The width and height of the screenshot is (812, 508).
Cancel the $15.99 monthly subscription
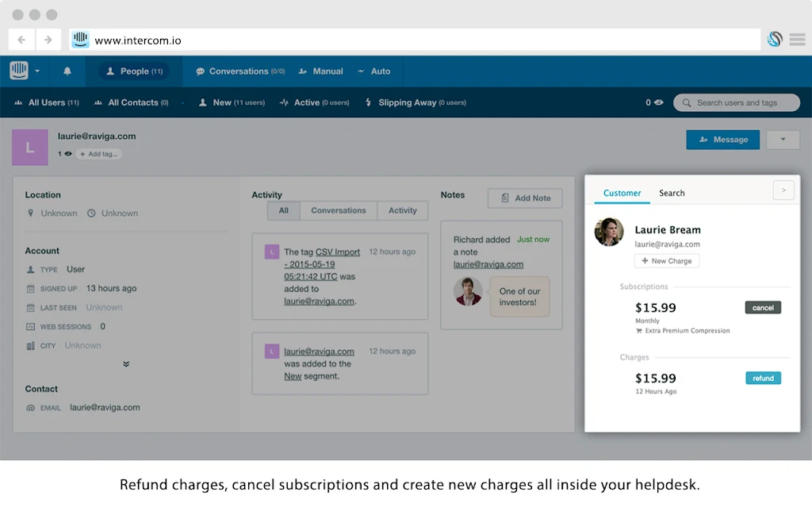tap(763, 307)
